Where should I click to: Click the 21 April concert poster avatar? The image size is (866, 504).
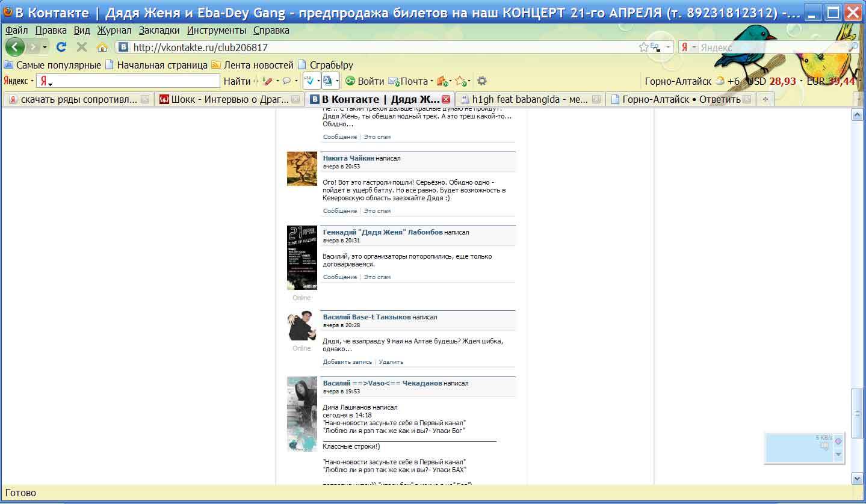(302, 257)
